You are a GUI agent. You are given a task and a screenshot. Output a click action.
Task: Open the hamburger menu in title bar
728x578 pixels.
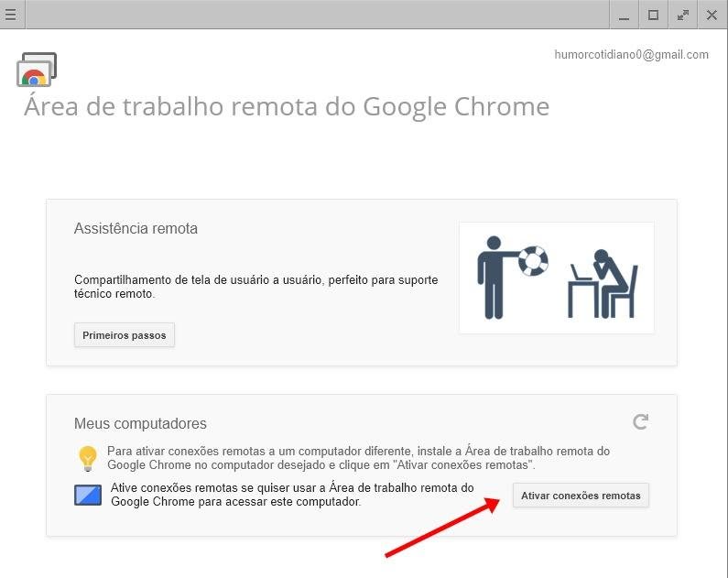click(10, 15)
